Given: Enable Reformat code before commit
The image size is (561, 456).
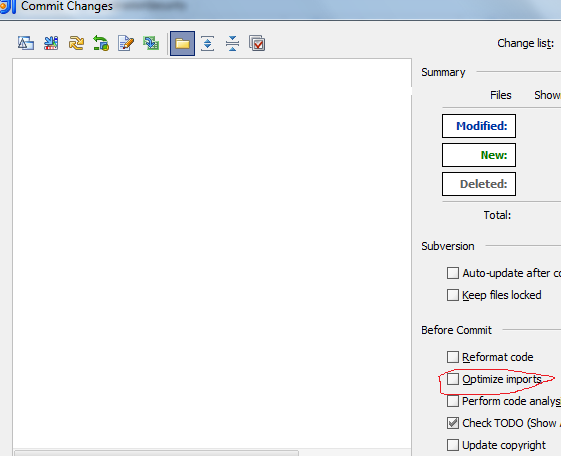Looking at the screenshot, I should 453,357.
